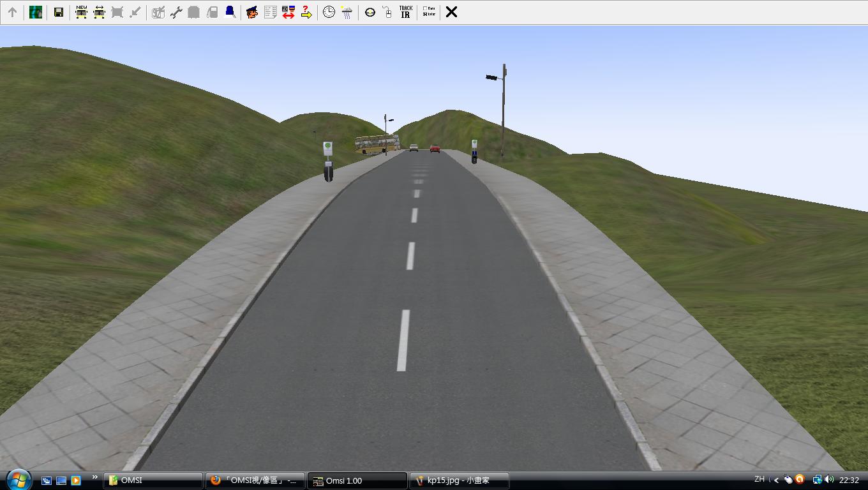The width and height of the screenshot is (868, 490).
Task: Toggle the small checkbox options in toolbar
Action: (429, 12)
